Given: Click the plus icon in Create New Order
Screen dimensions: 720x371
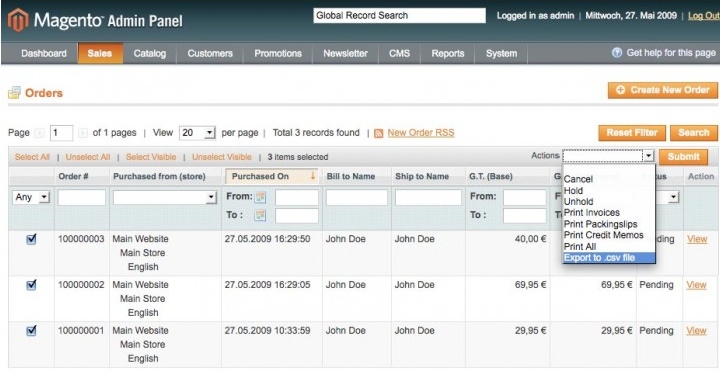Looking at the screenshot, I should pyautogui.click(x=620, y=90).
